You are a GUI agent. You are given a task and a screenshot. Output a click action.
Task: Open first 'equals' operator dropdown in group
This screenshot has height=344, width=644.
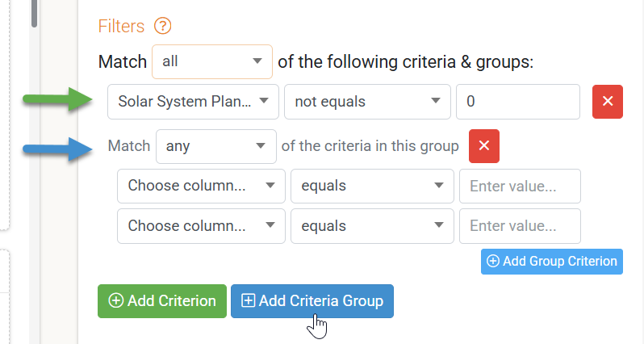372,186
